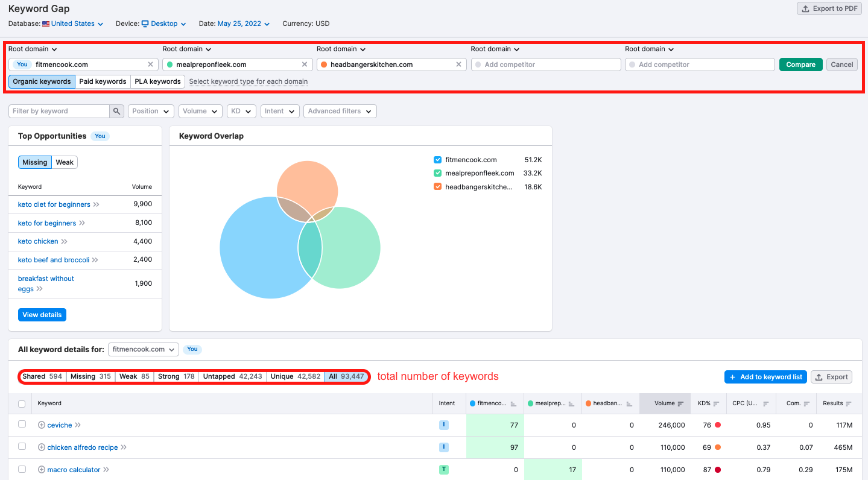Viewport: 868px width, 480px height.
Task: Remove headbangerskitchen.com with its X icon
Action: coord(458,65)
